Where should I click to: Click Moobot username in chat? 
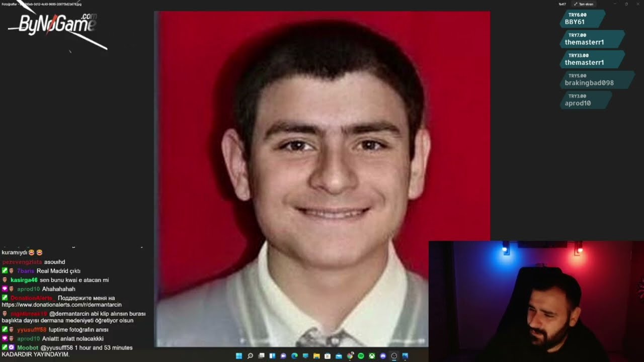coord(28,348)
